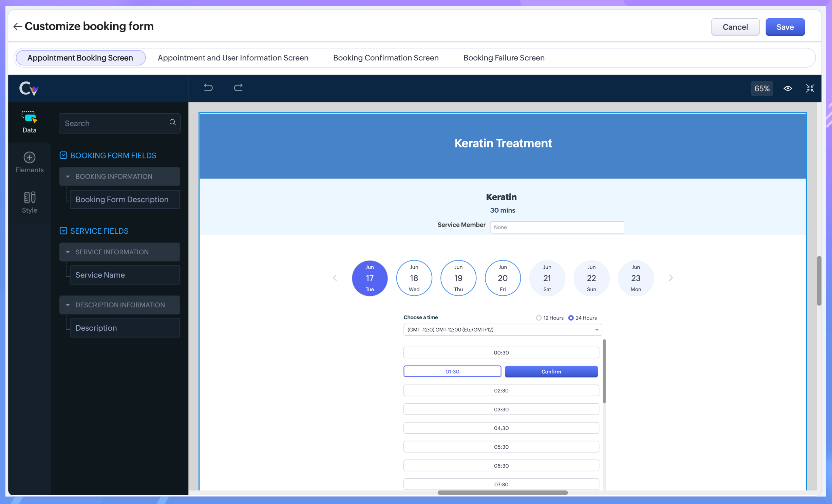Select the 12 Hours radio option
The image size is (832, 504).
tap(538, 318)
